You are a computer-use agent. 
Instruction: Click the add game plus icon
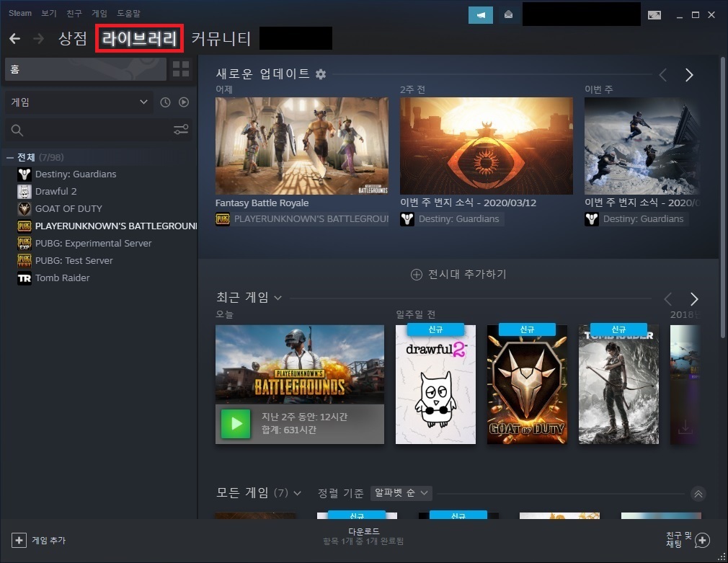tap(19, 540)
